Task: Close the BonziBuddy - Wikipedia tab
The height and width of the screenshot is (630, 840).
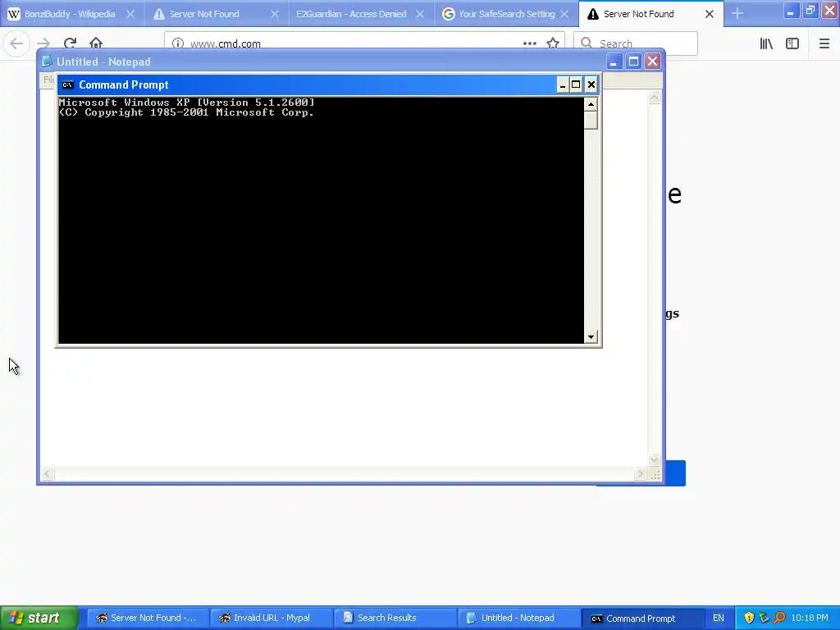Action: 130,14
